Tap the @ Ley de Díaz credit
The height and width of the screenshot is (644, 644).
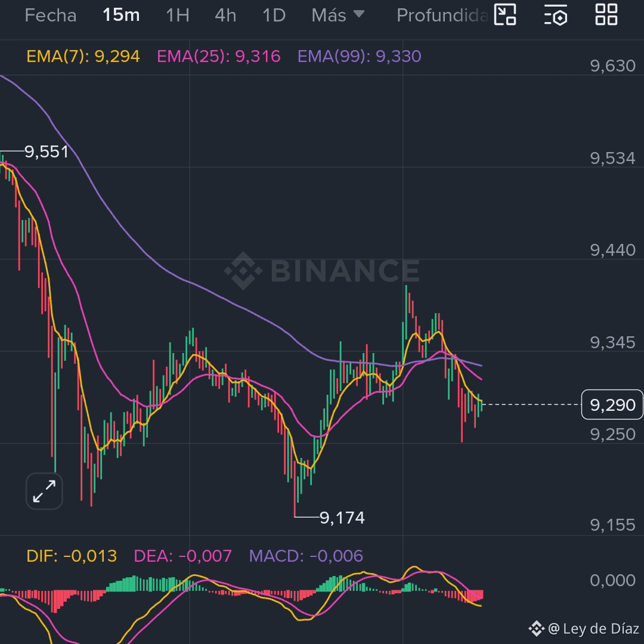point(584,628)
